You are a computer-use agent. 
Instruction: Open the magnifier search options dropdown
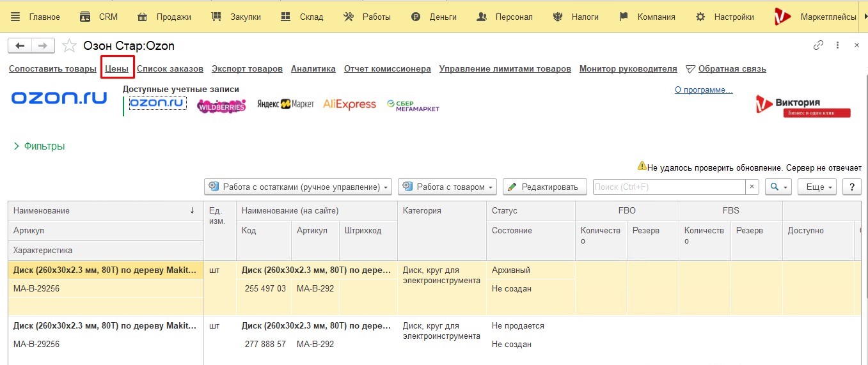click(778, 187)
